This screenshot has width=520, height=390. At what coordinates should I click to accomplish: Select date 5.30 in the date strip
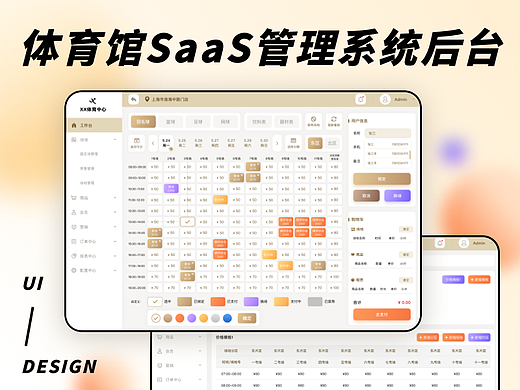coord(264,143)
